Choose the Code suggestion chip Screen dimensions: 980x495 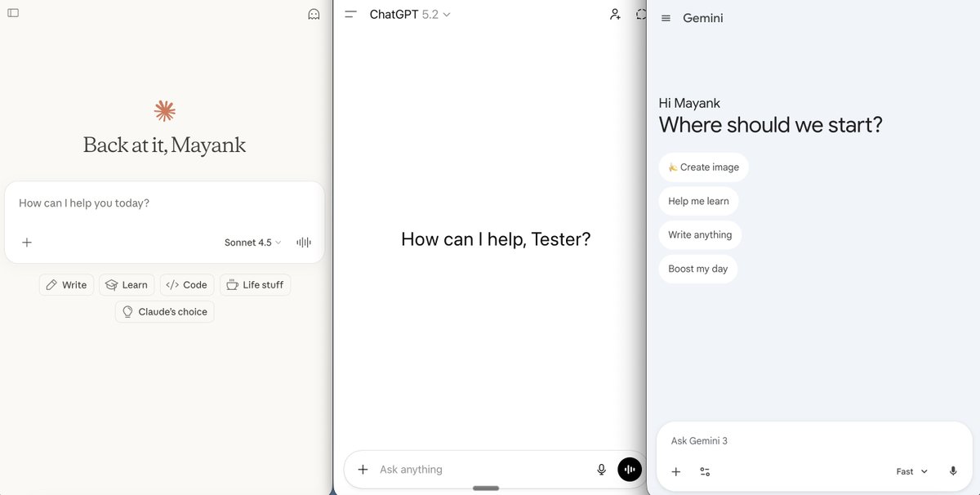coord(187,285)
